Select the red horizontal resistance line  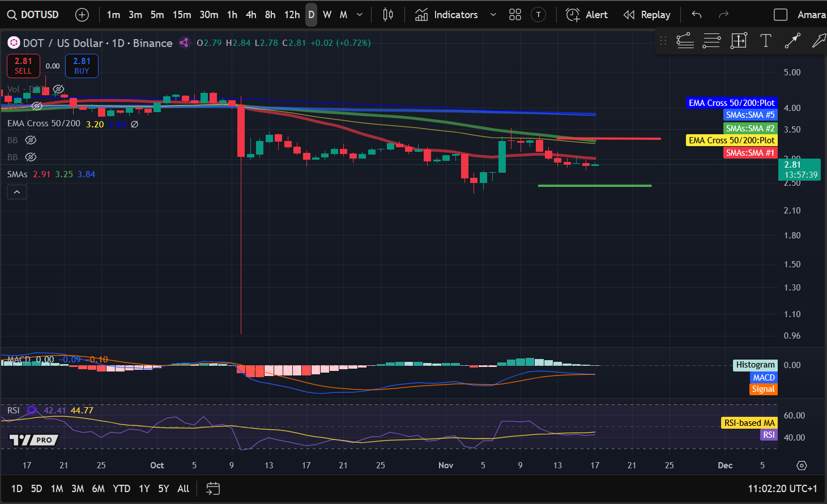pyautogui.click(x=609, y=138)
